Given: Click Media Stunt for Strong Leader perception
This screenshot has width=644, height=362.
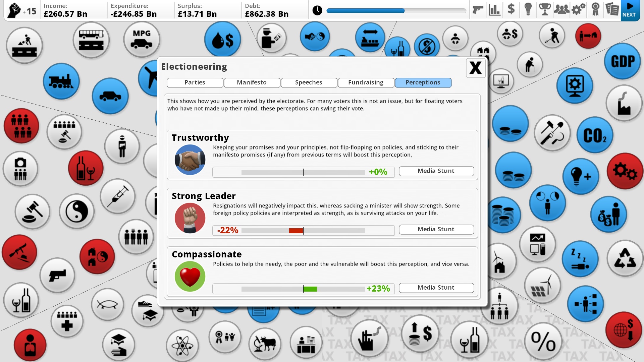Looking at the screenshot, I should click(436, 229).
